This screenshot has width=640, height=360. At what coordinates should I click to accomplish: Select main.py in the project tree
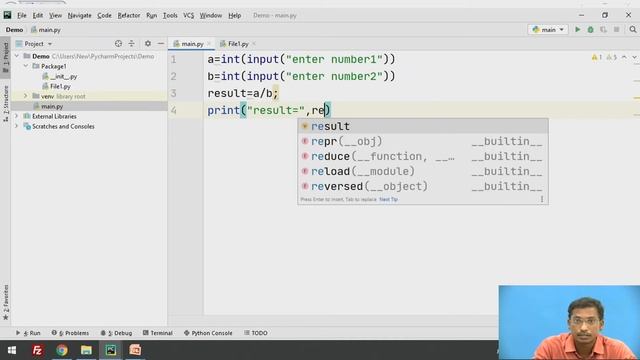click(x=52, y=106)
